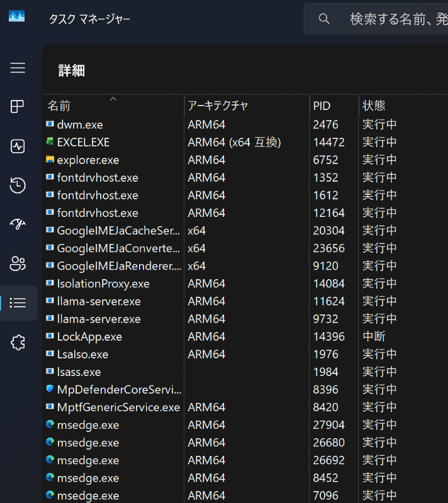The height and width of the screenshot is (503, 448).
Task: Click the explorer.exe folder icon
Action: (50, 159)
